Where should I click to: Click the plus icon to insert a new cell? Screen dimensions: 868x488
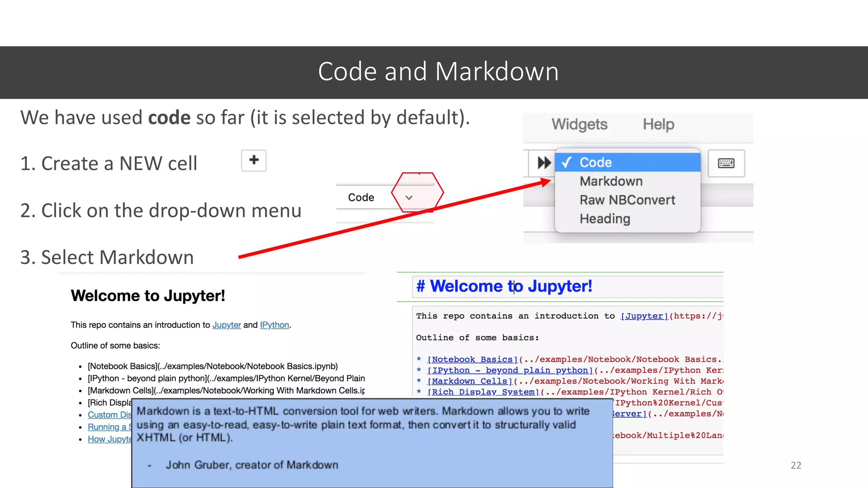pyautogui.click(x=254, y=161)
